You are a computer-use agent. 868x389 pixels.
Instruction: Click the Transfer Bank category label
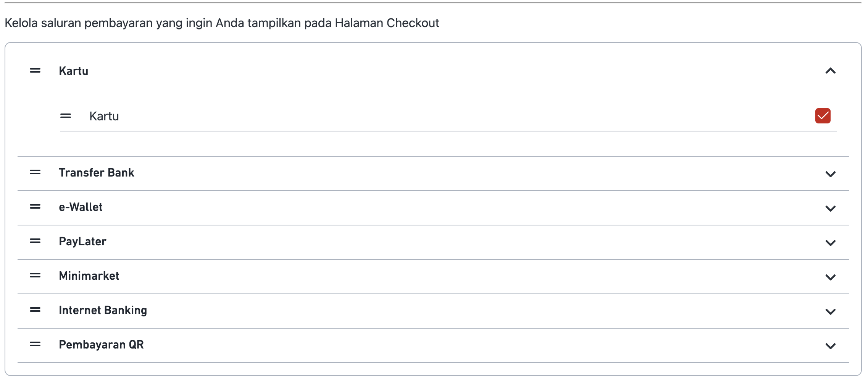97,173
